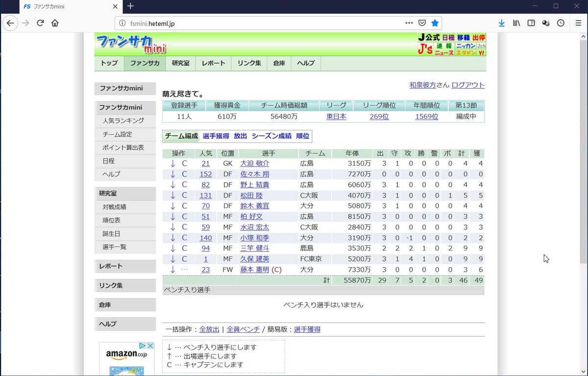
Task: Switch to the 選手獲得 tab
Action: click(216, 136)
